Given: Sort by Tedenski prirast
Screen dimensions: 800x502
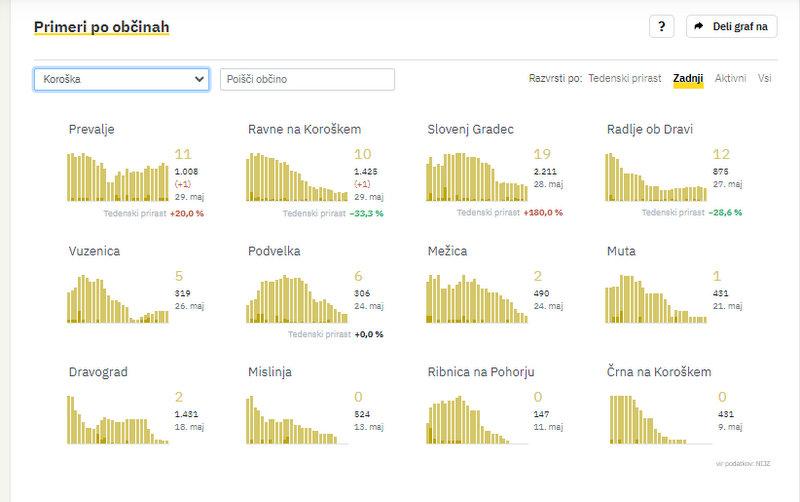Looking at the screenshot, I should [624, 78].
